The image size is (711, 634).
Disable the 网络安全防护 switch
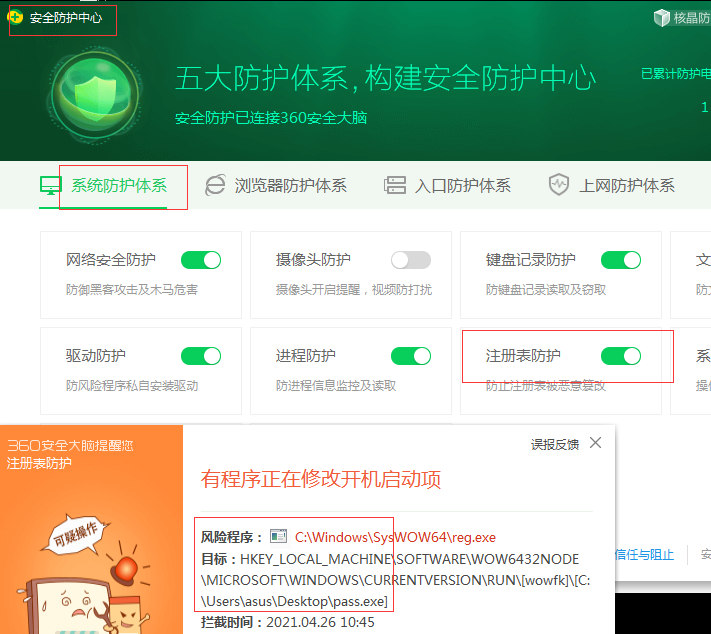pyautogui.click(x=201, y=260)
